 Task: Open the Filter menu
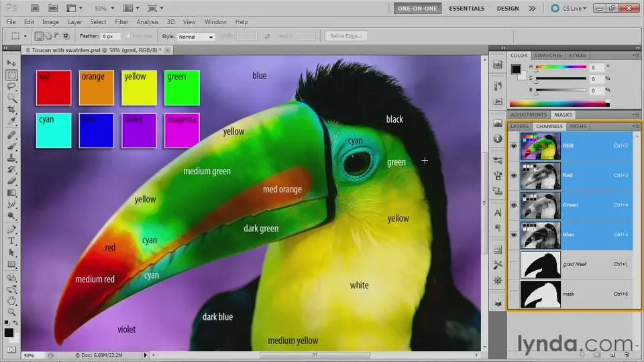coord(121,22)
